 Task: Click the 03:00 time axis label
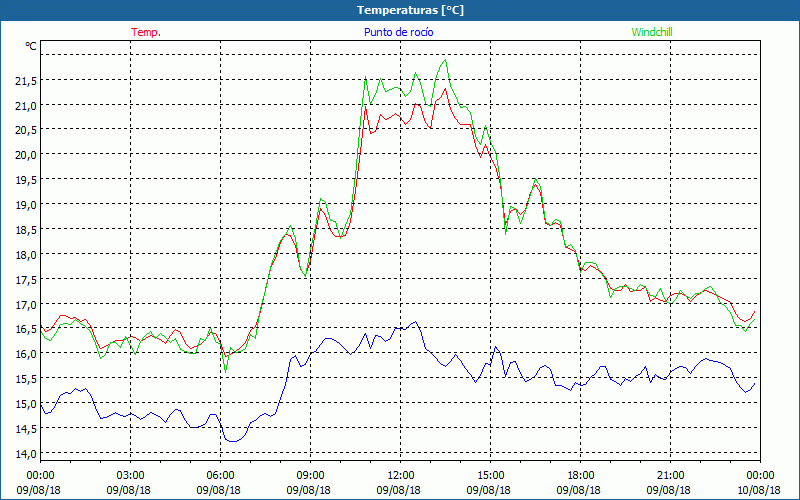(x=131, y=476)
